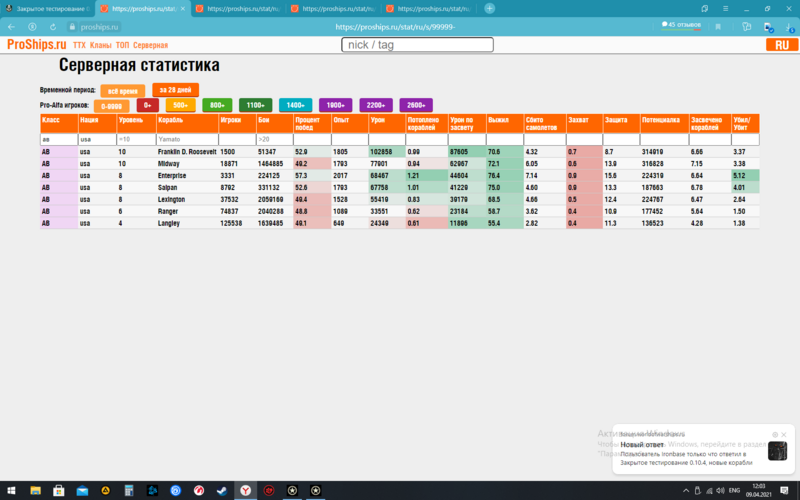Click the ProShips.ru logo link
This screenshot has width=800, height=500.
coord(36,45)
